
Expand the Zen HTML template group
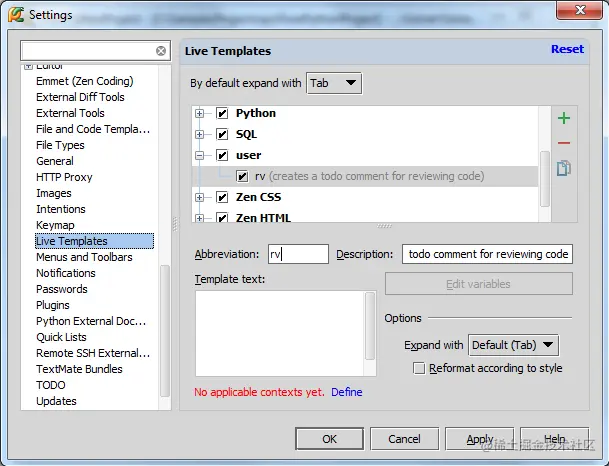[x=199, y=218]
